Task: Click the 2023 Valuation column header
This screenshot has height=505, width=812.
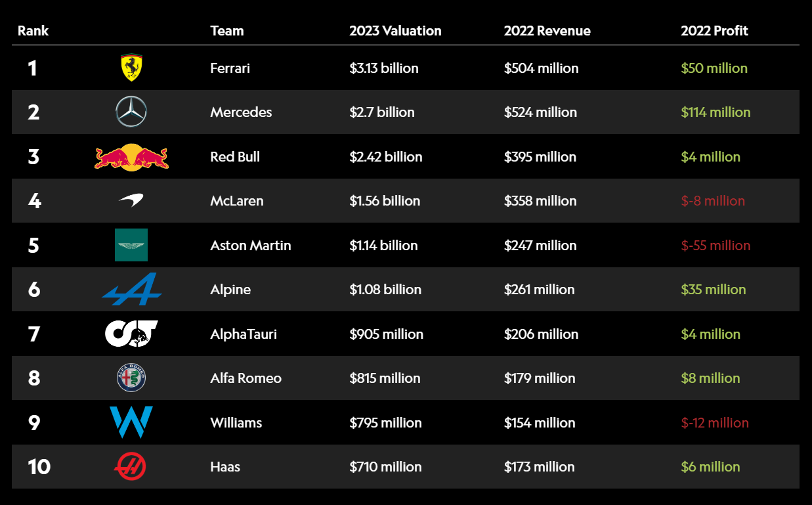Action: pyautogui.click(x=395, y=31)
